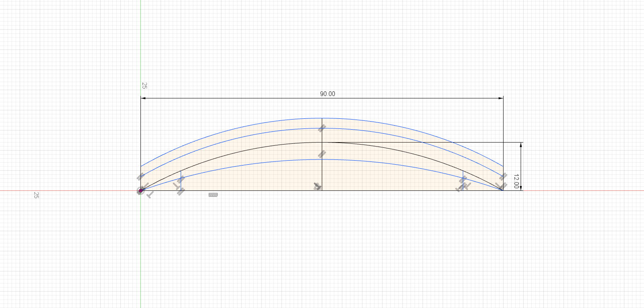The image size is (644, 308).
Task: Select the vertical center construction line
Action: pyautogui.click(x=322, y=169)
